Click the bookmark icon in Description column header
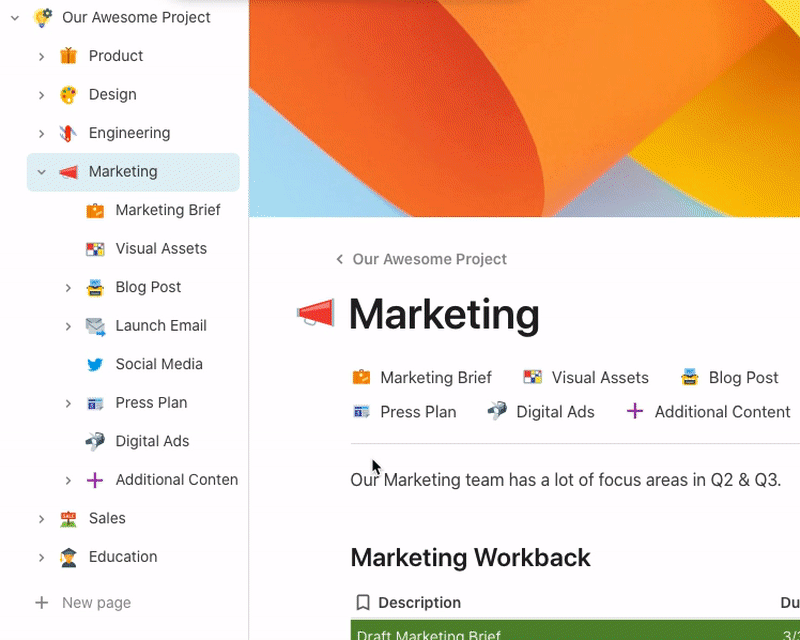This screenshot has height=640, width=800. pyautogui.click(x=363, y=602)
